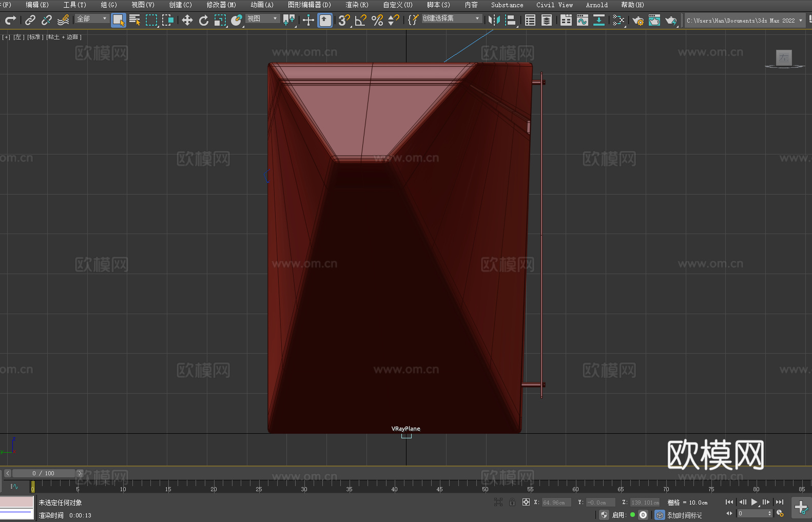Viewport: 812px width, 522px height.
Task: Open the 修改器(M) menu
Action: coord(221,5)
